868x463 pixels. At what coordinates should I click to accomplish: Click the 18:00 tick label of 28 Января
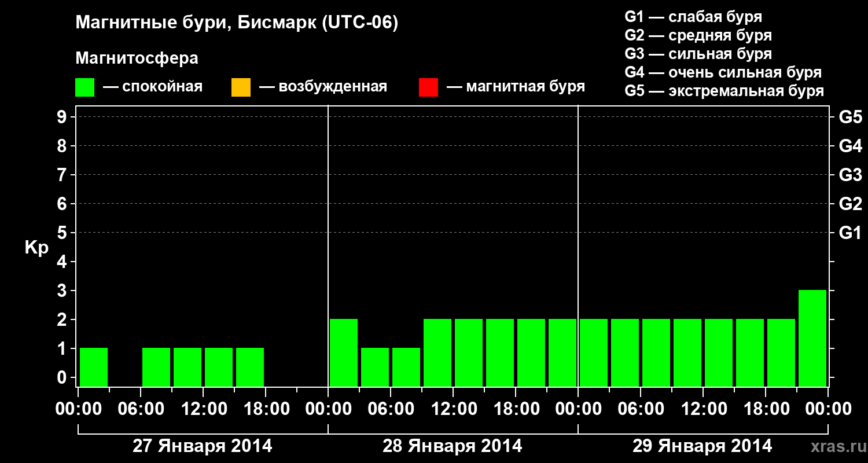pos(516,409)
